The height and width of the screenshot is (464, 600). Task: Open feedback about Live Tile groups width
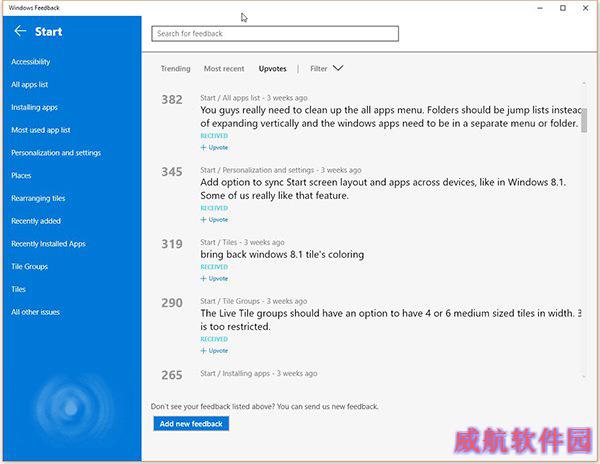[390, 320]
